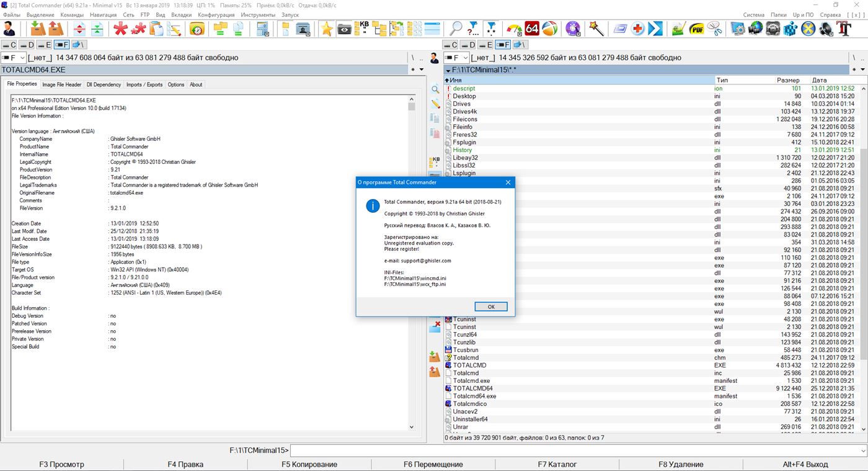This screenshot has height=471, width=868.
Task: Open the Конфигурация menu
Action: (216, 14)
